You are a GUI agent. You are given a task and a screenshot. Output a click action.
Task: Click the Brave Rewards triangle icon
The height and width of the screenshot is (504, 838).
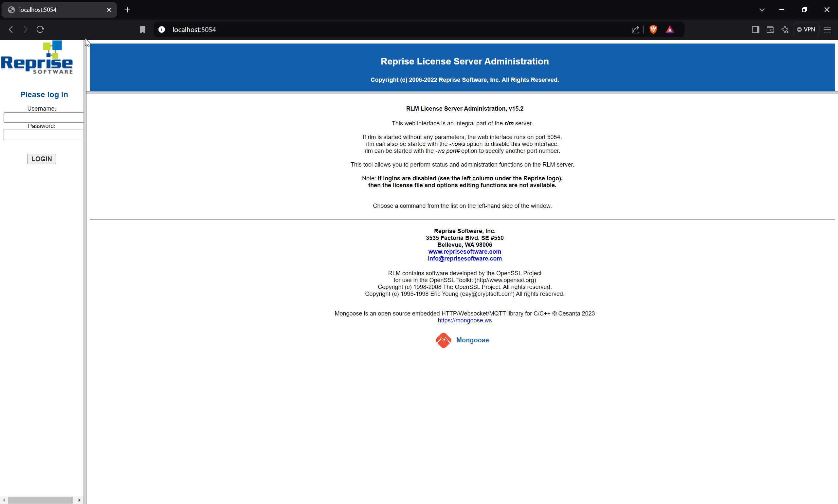point(669,29)
